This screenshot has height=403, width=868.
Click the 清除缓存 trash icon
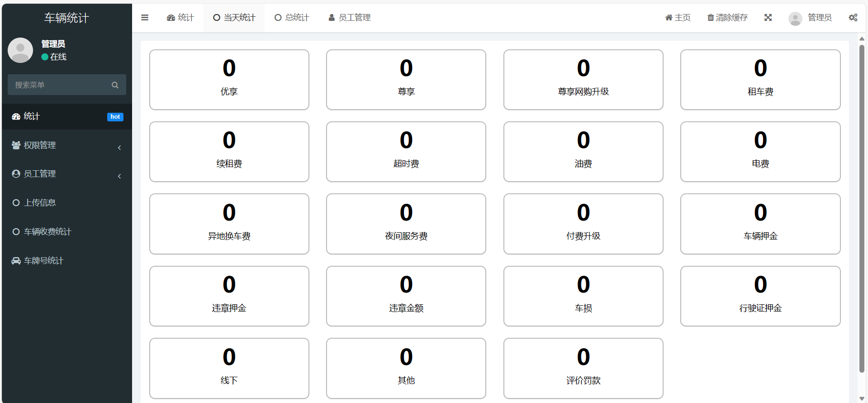[711, 18]
